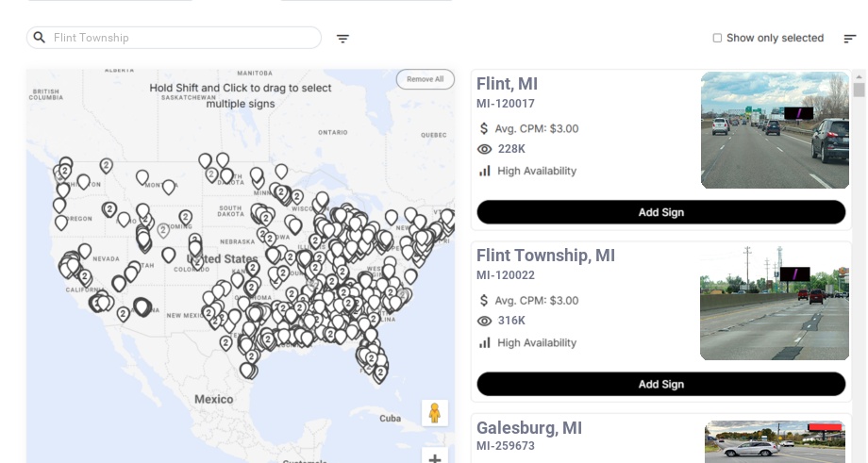Screen dimensions: 868x463
Task: Click the search magnifier icon
Action: (40, 38)
